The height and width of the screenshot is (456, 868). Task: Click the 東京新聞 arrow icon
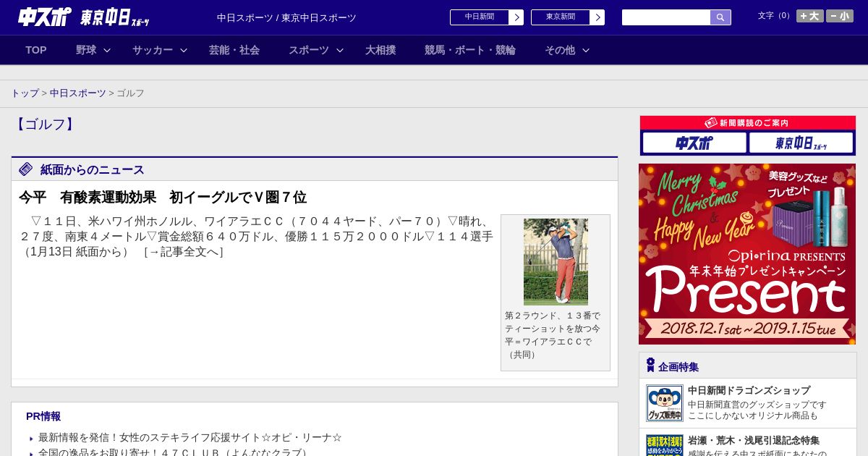tap(597, 17)
